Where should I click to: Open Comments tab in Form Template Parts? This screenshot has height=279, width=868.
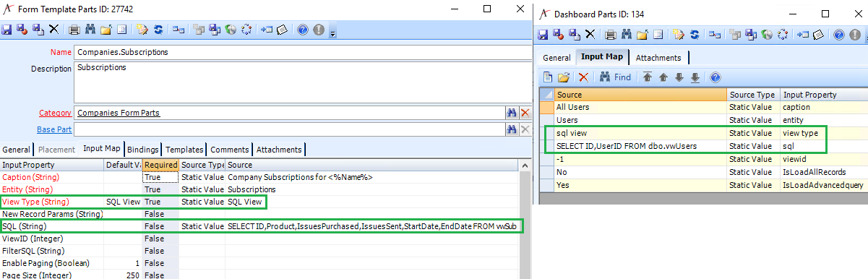(231, 150)
